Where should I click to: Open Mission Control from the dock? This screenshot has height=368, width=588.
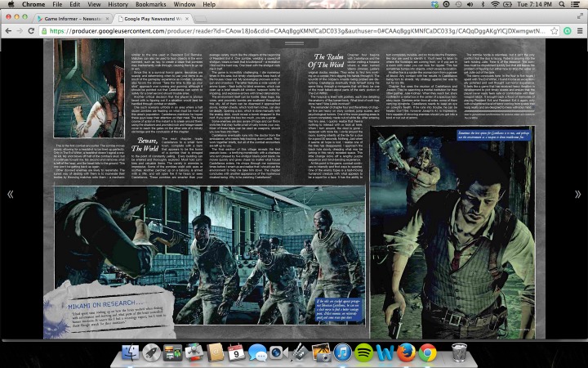click(x=172, y=353)
